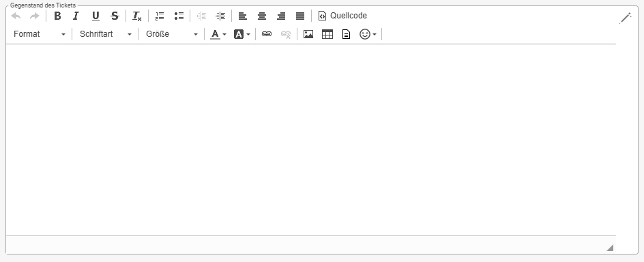Screen dimensions: 644x262
Task: Open the smiley emoji picker
Action: click(x=365, y=34)
